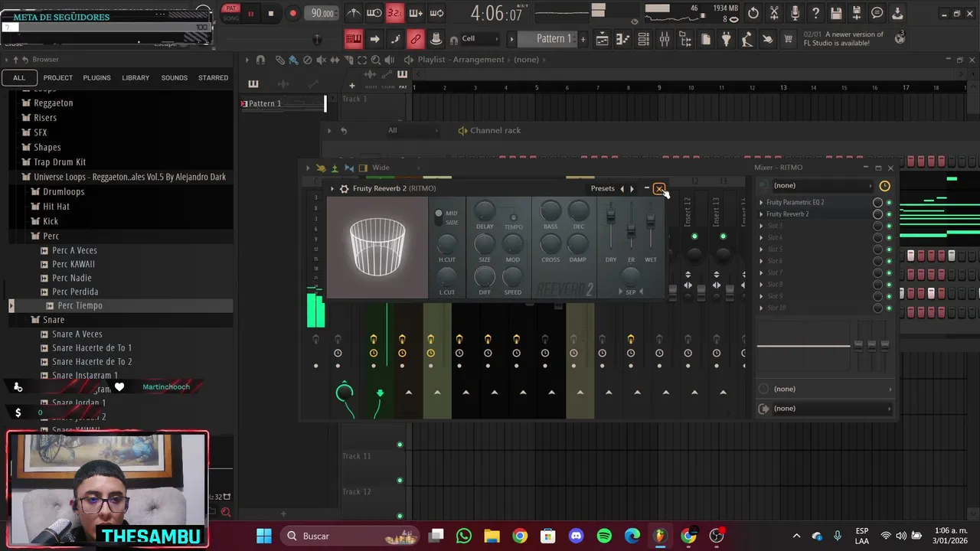Switch between PAT and SONG mode
The width and height of the screenshot is (980, 551).
point(230,13)
